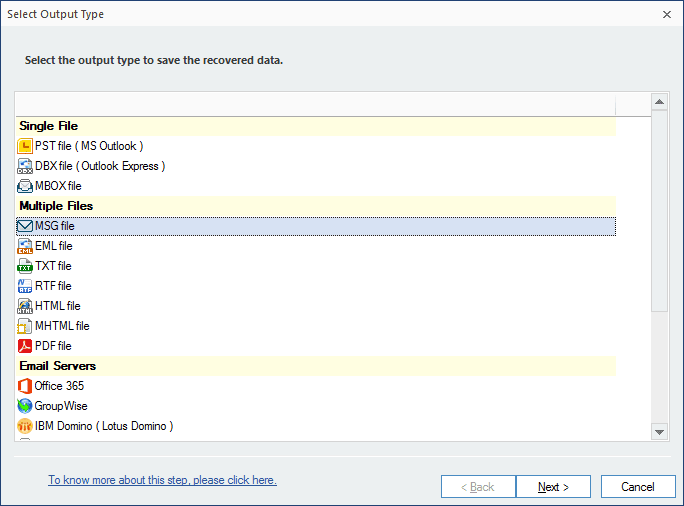The image size is (684, 506).
Task: Click the scrollbar down arrow
Action: coord(660,432)
